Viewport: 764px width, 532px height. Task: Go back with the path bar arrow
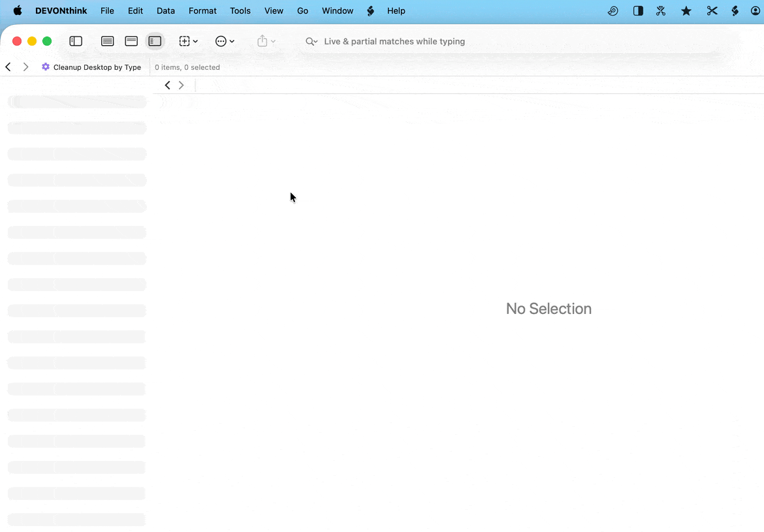pyautogui.click(x=8, y=67)
